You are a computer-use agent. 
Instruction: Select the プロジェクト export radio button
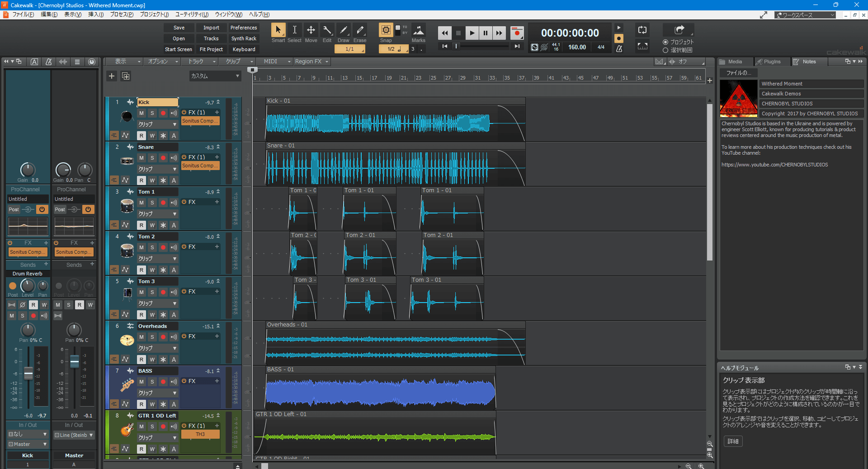pos(665,42)
